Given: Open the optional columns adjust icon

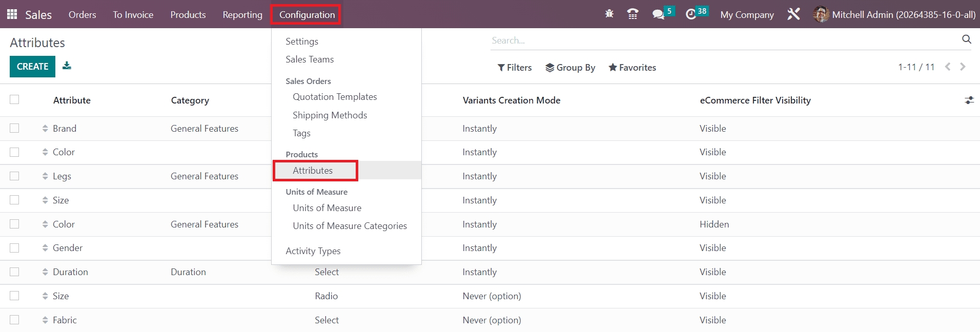Looking at the screenshot, I should [x=969, y=100].
